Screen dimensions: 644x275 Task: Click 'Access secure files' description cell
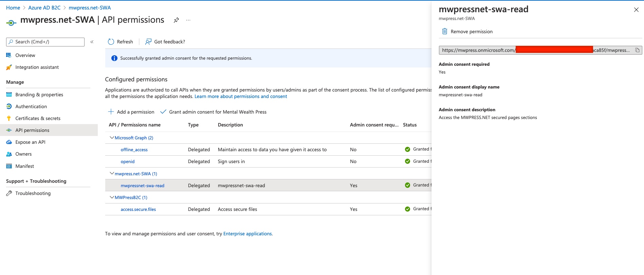click(x=237, y=209)
